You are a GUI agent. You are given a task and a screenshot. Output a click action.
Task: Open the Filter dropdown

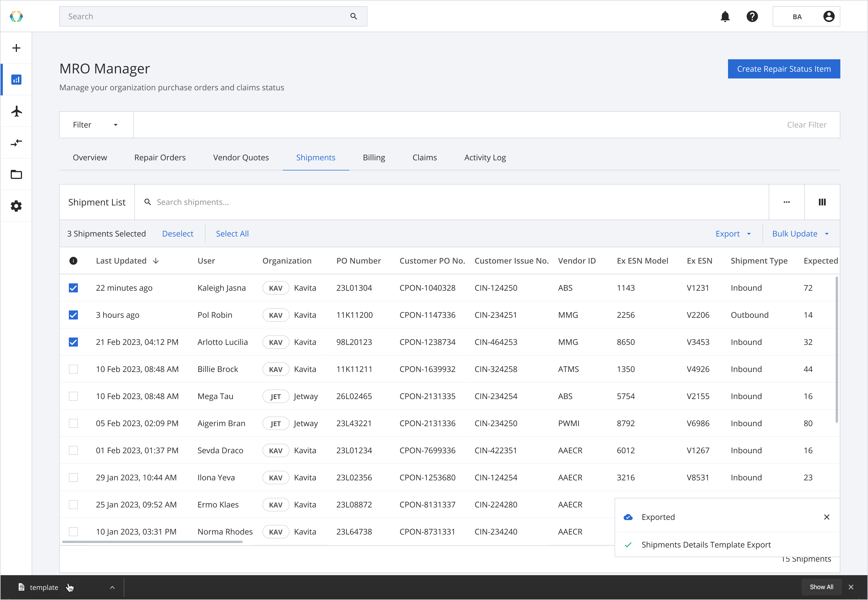[96, 125]
